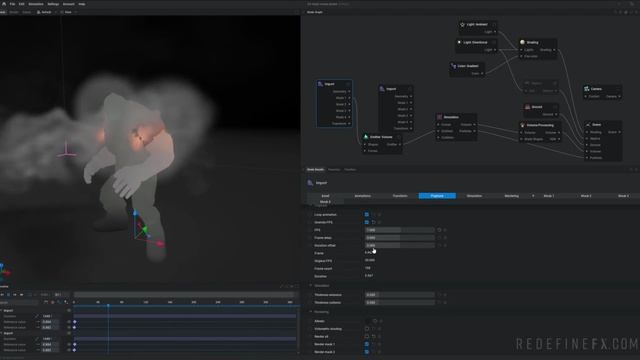Click the Light Directional node icon
This screenshot has height=360, width=640.
pyautogui.click(x=459, y=42)
